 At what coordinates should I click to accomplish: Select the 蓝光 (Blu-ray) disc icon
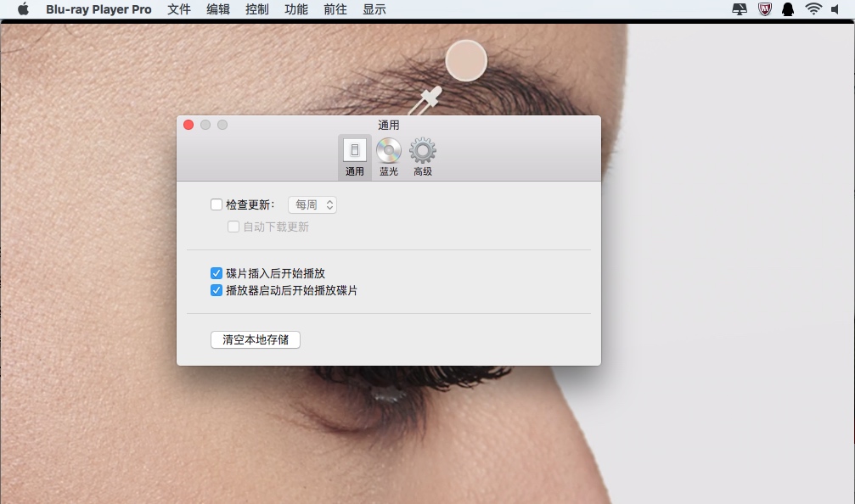coord(388,154)
